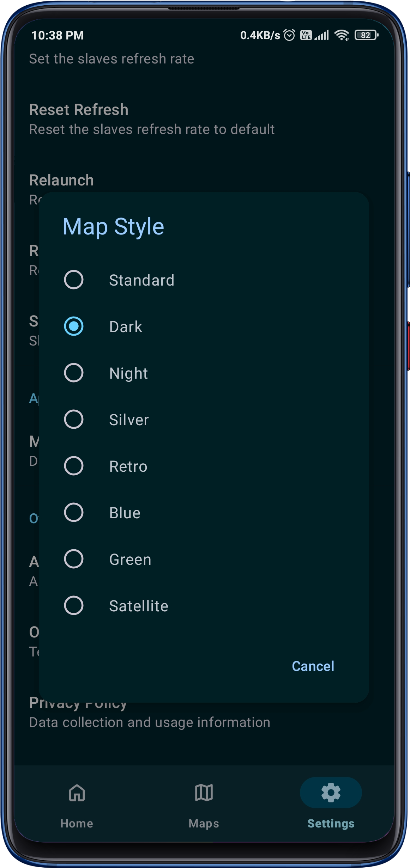Cancel the Map Style dialog
This screenshot has width=410, height=868.
pos(313,666)
